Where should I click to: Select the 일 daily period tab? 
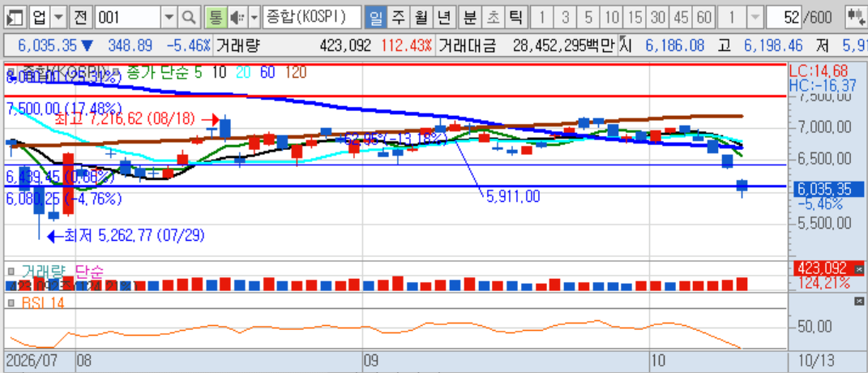click(375, 19)
